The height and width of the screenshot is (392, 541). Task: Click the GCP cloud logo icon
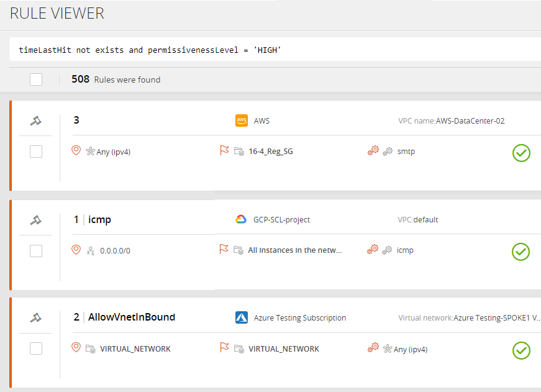[x=242, y=219]
